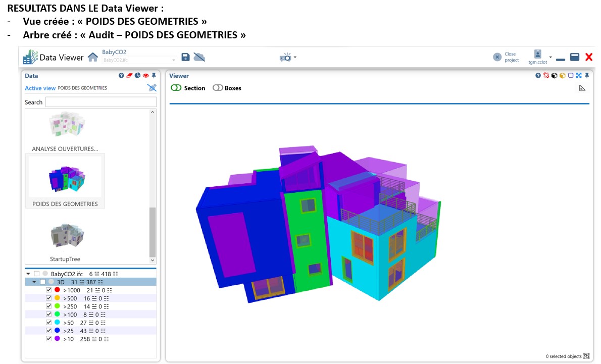Image resolution: width=601 pixels, height=364 pixels.
Task: Toggle the Boxes switch on
Action: click(x=218, y=88)
